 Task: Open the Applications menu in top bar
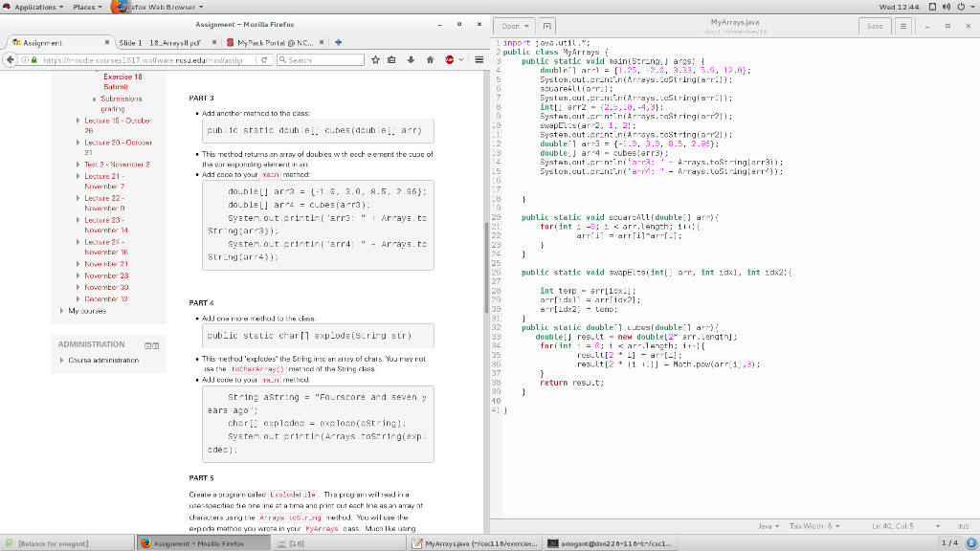click(34, 8)
